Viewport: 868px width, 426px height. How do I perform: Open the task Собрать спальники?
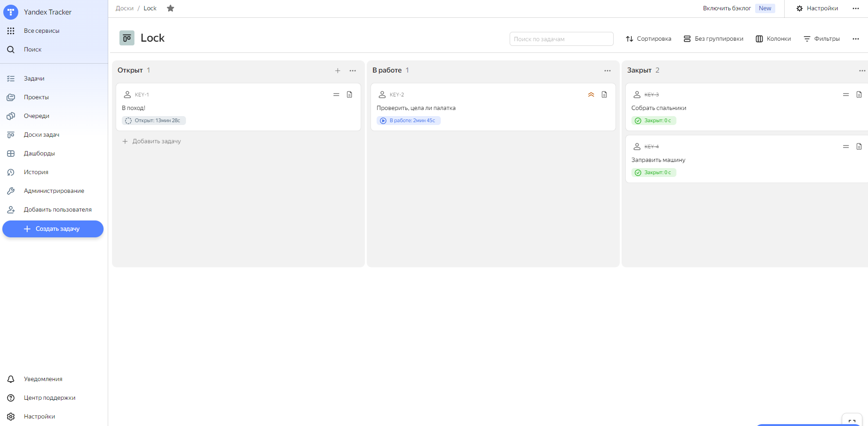click(x=659, y=108)
